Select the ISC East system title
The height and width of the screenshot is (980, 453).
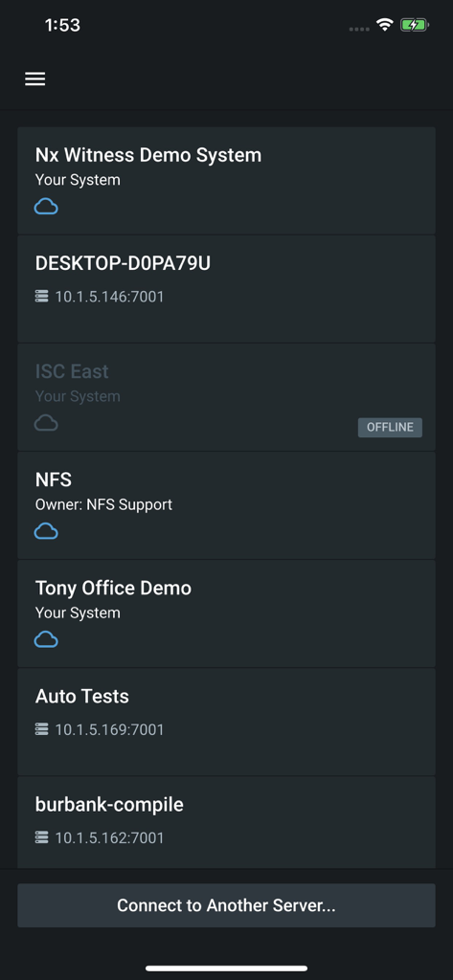pyautogui.click(x=72, y=371)
